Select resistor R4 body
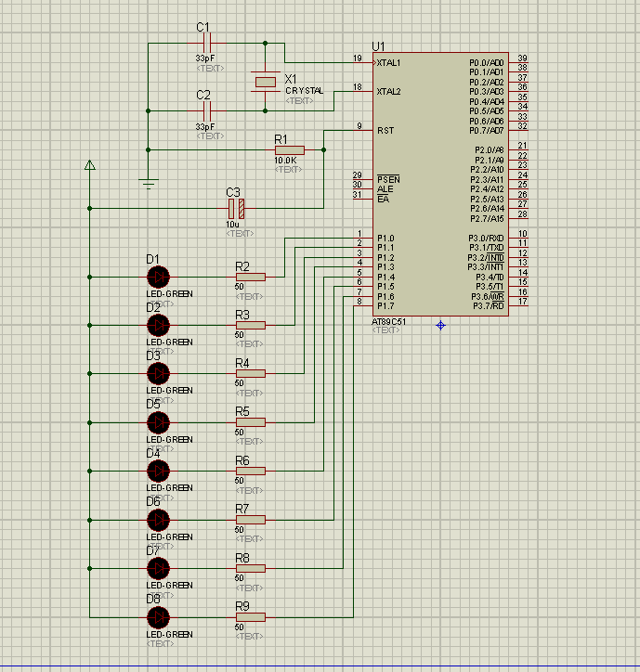 251,374
